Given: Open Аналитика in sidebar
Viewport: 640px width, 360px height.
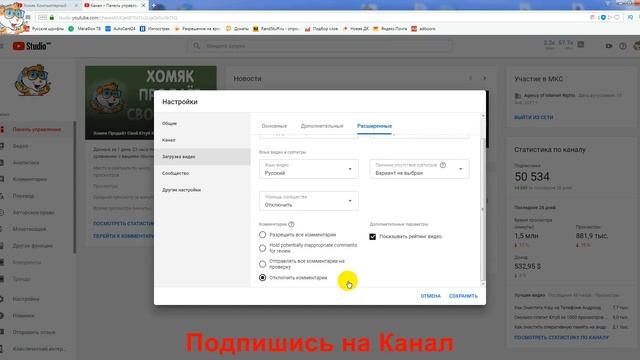Looking at the screenshot, I should pos(26,162).
